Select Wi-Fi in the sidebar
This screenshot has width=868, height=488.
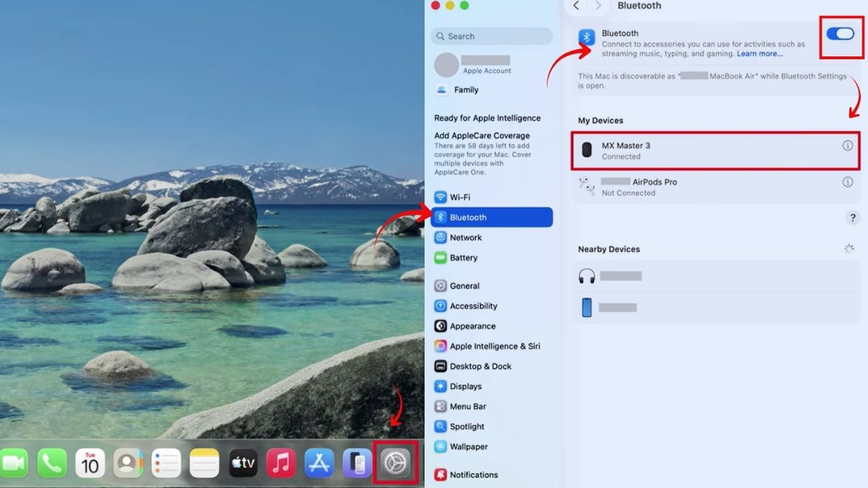[x=492, y=197]
